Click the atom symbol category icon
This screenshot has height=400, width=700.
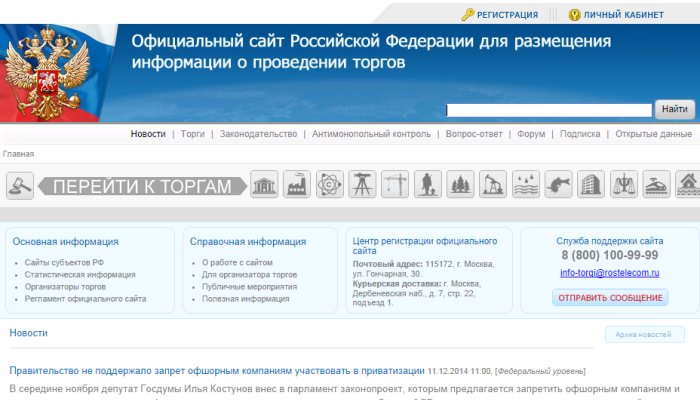[329, 185]
